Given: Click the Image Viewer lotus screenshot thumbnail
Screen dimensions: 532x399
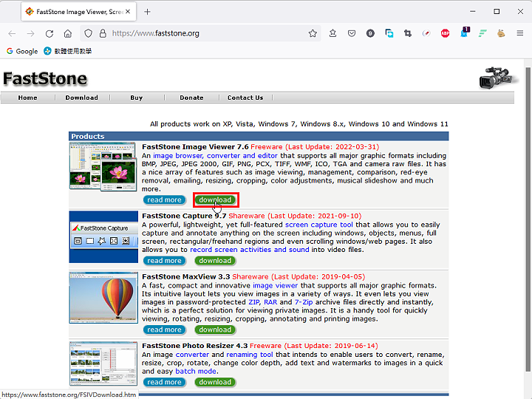Looking at the screenshot, I should tap(103, 166).
